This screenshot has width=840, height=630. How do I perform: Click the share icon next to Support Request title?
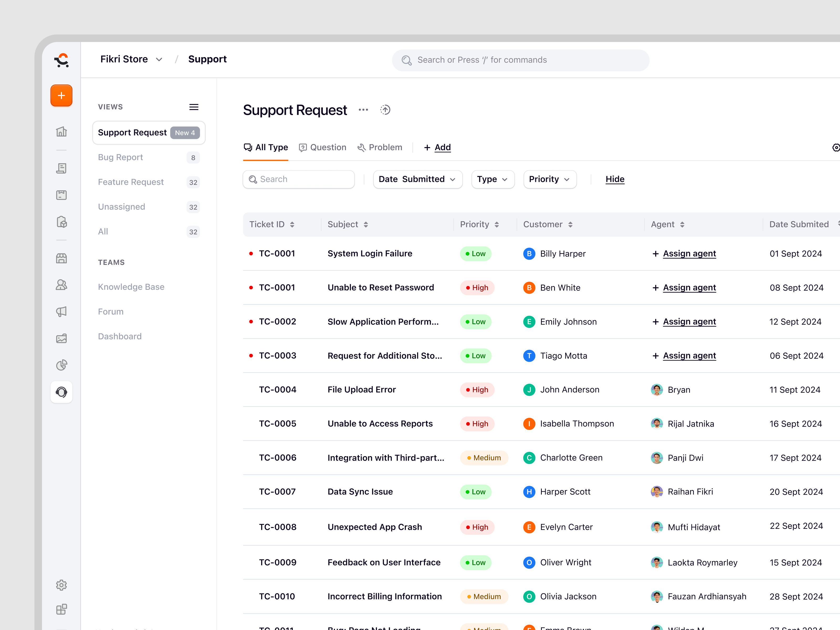coord(385,110)
